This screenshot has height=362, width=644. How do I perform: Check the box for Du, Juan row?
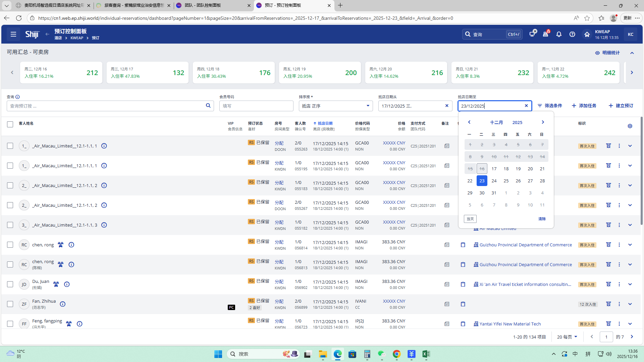[x=10, y=284]
